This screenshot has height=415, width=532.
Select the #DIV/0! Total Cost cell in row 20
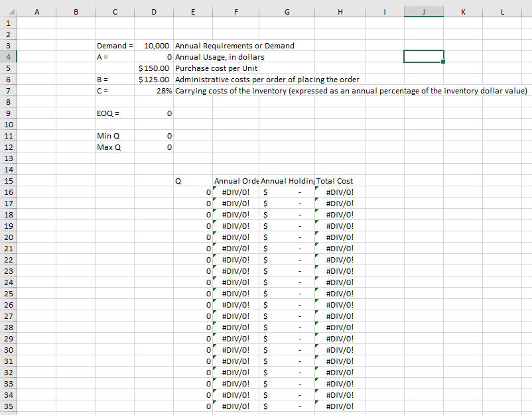[340, 237]
